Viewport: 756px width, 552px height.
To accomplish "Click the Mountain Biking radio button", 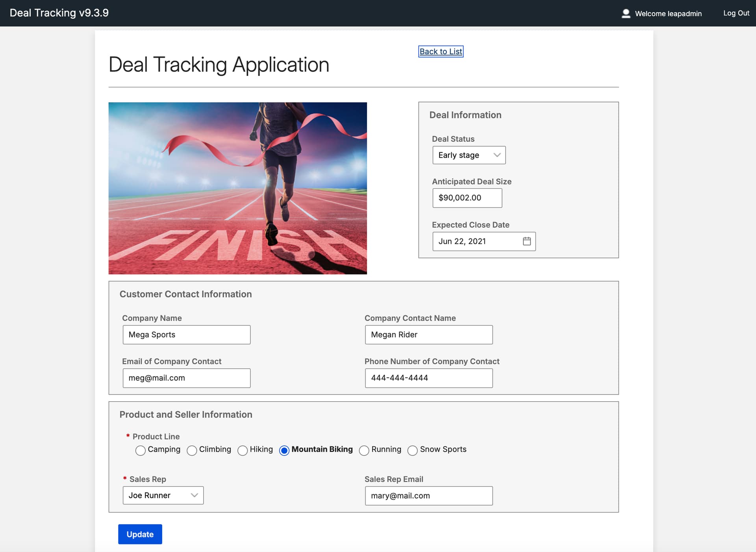I will click(x=284, y=450).
